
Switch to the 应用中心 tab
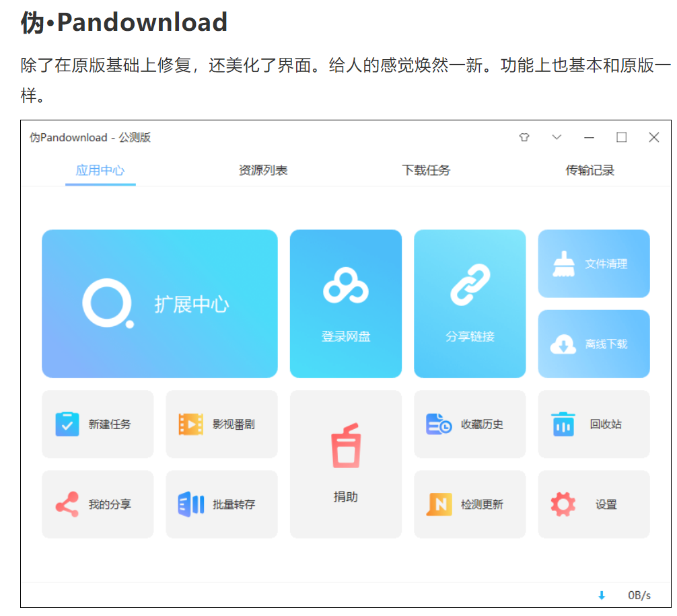coord(100,170)
